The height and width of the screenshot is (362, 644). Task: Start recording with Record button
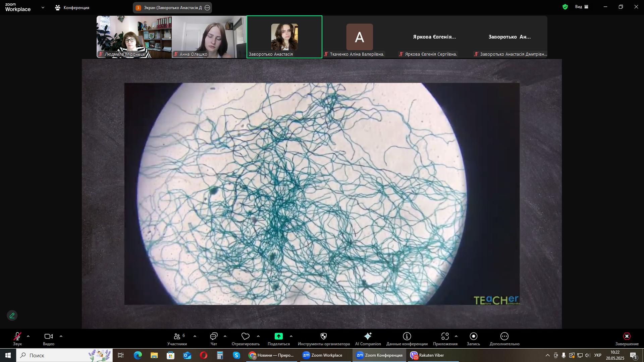click(473, 337)
